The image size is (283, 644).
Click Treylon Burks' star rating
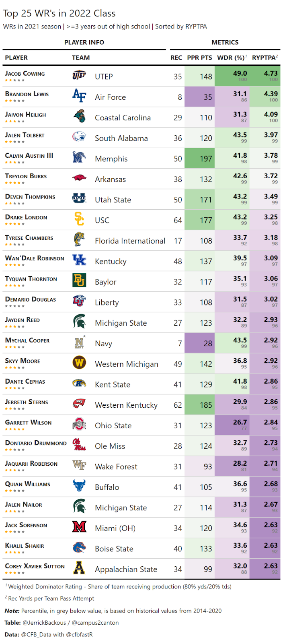pos(15,183)
